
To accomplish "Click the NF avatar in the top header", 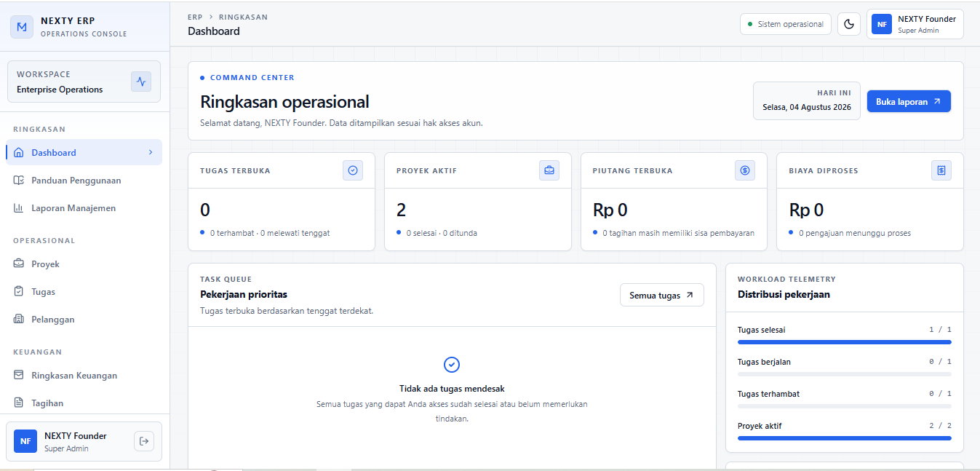I will [x=882, y=24].
